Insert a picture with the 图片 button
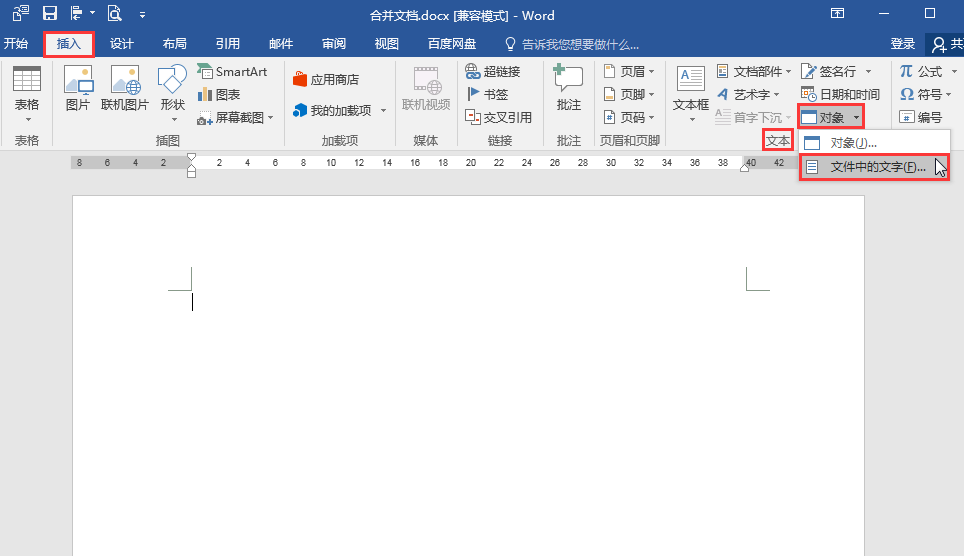The width and height of the screenshot is (964, 556). pos(78,89)
